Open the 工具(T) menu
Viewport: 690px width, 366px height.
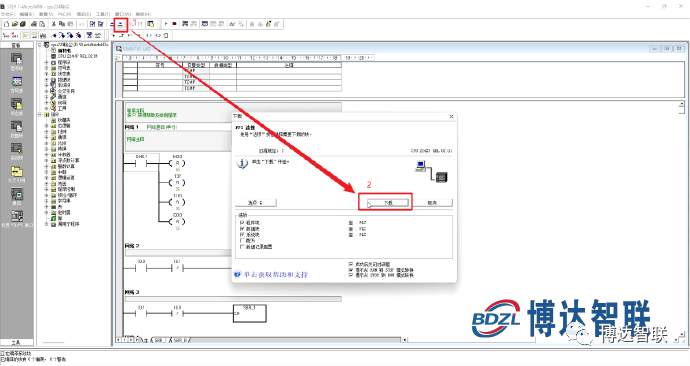click(x=103, y=14)
